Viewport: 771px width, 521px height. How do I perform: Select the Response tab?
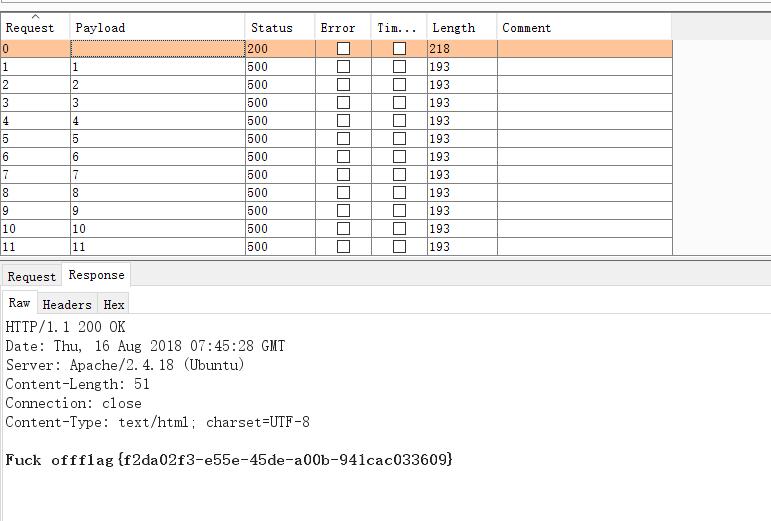click(x=97, y=275)
